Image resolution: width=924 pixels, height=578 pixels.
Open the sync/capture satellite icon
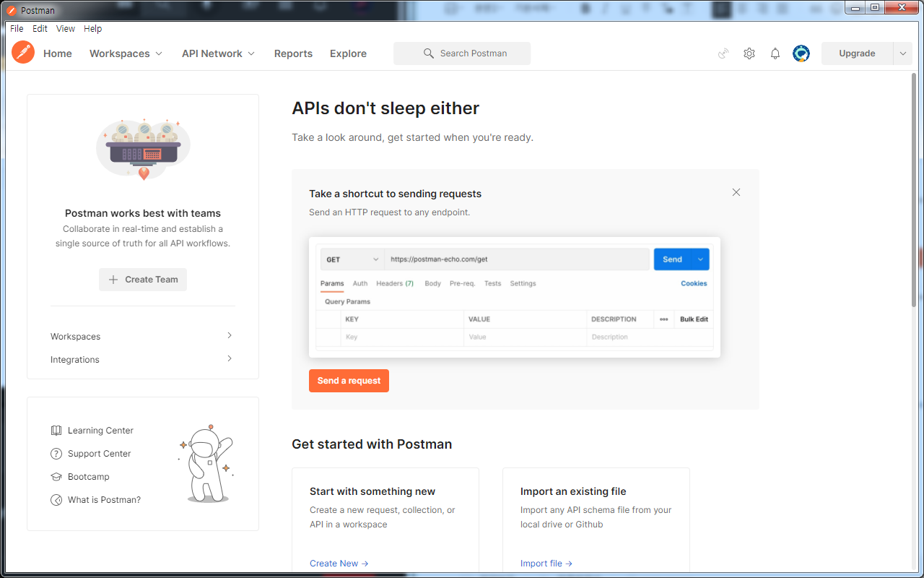[723, 53]
